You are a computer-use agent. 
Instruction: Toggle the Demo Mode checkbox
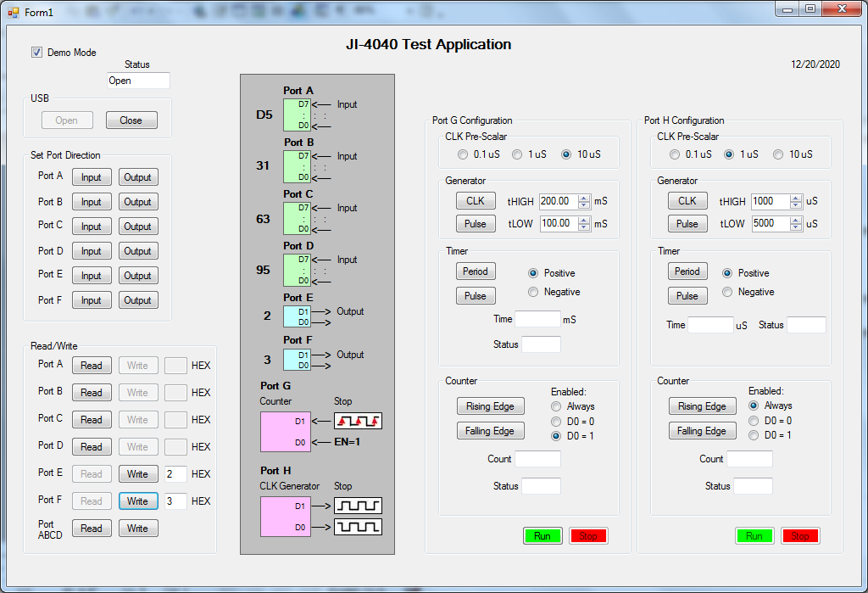(36, 53)
